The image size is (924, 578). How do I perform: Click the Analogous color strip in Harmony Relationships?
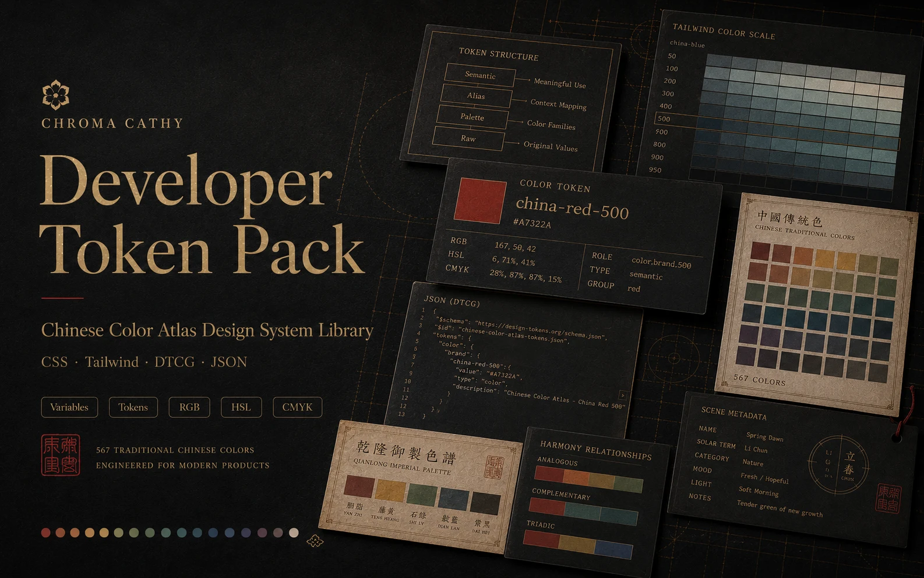click(588, 478)
